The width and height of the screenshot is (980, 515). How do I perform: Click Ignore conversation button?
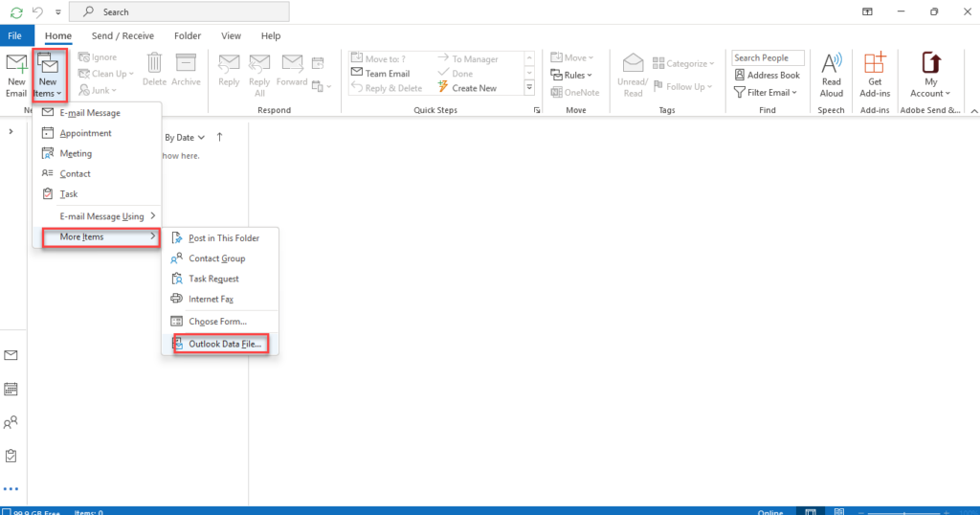coord(98,56)
